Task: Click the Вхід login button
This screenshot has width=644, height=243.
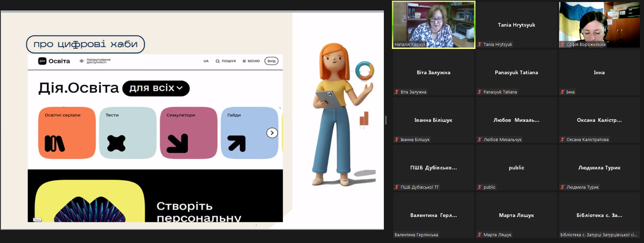Action: 271,61
